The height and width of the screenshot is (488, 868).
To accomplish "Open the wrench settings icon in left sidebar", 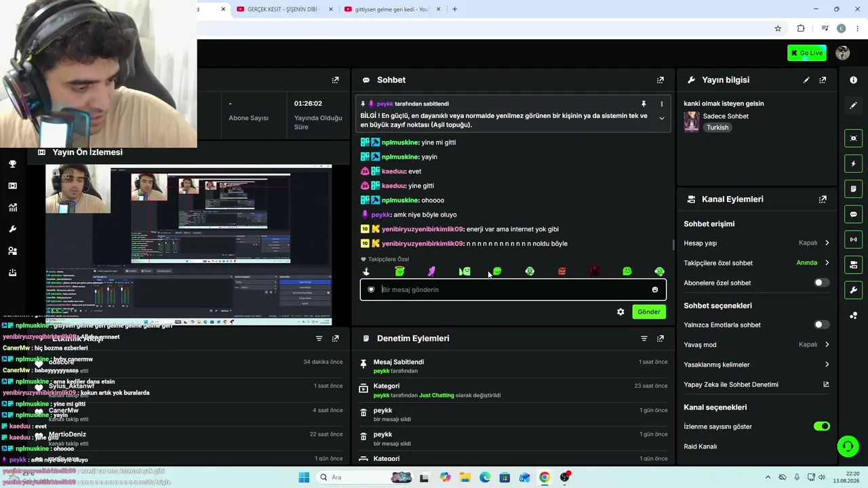I will click(12, 229).
